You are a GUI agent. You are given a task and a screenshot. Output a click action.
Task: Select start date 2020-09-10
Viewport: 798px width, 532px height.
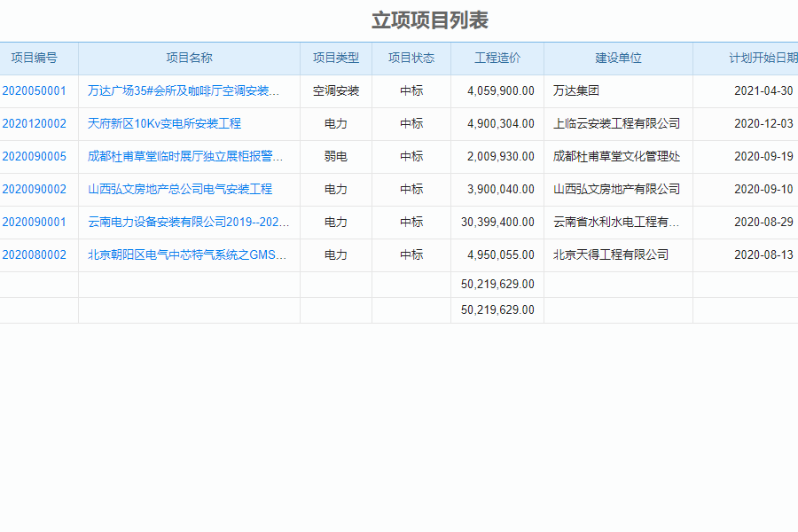(763, 190)
